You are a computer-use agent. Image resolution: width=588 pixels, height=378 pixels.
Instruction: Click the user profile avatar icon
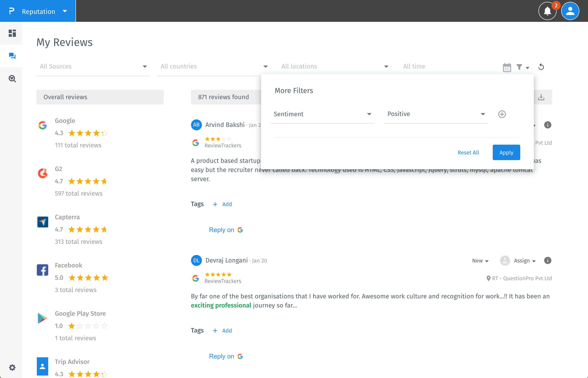tap(570, 11)
